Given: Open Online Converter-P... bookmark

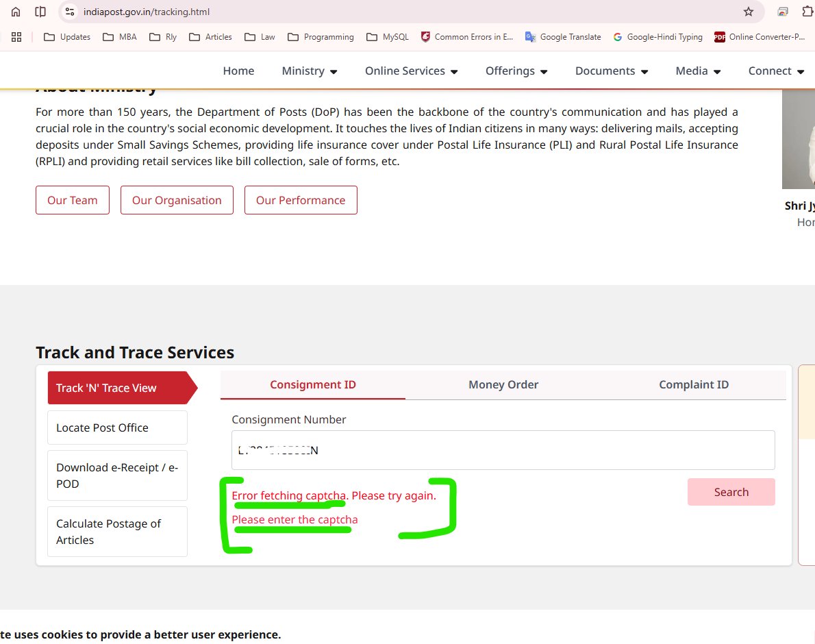Looking at the screenshot, I should tap(760, 37).
